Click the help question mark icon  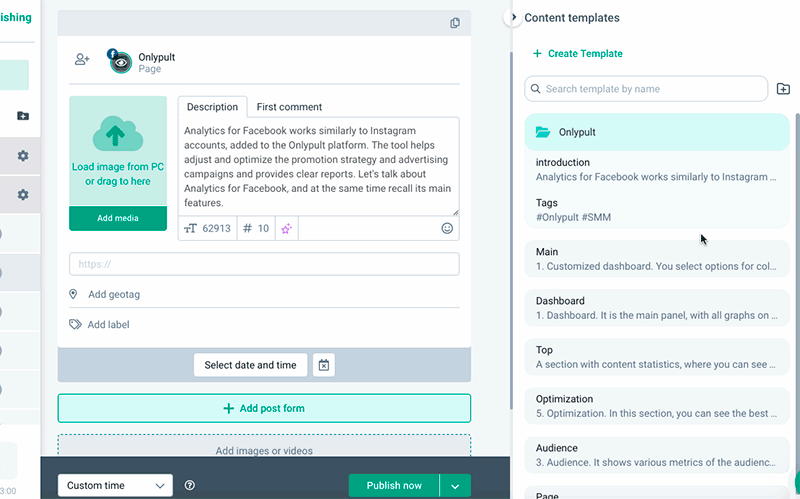190,486
